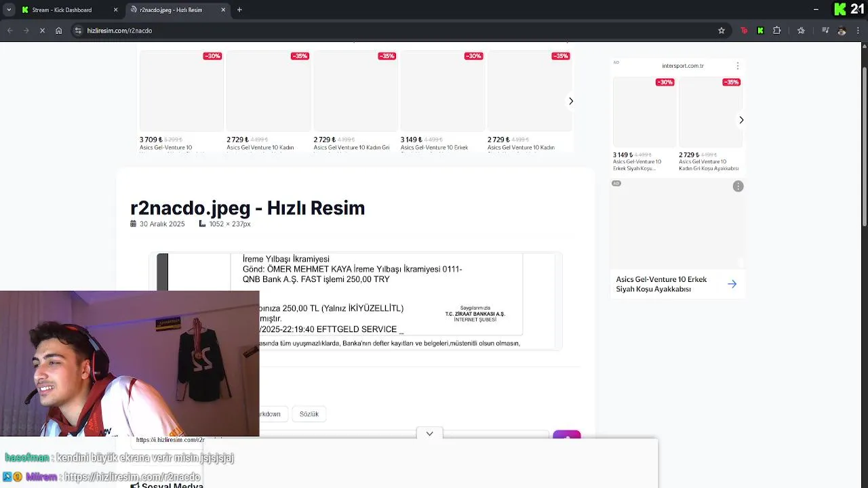Open the uploaded receipt image

coord(355,302)
